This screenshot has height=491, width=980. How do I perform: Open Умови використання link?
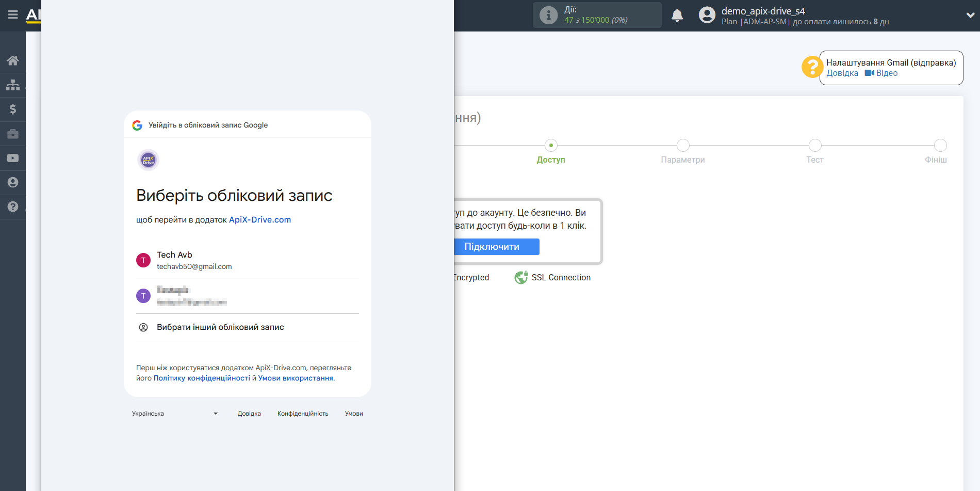pyautogui.click(x=296, y=378)
